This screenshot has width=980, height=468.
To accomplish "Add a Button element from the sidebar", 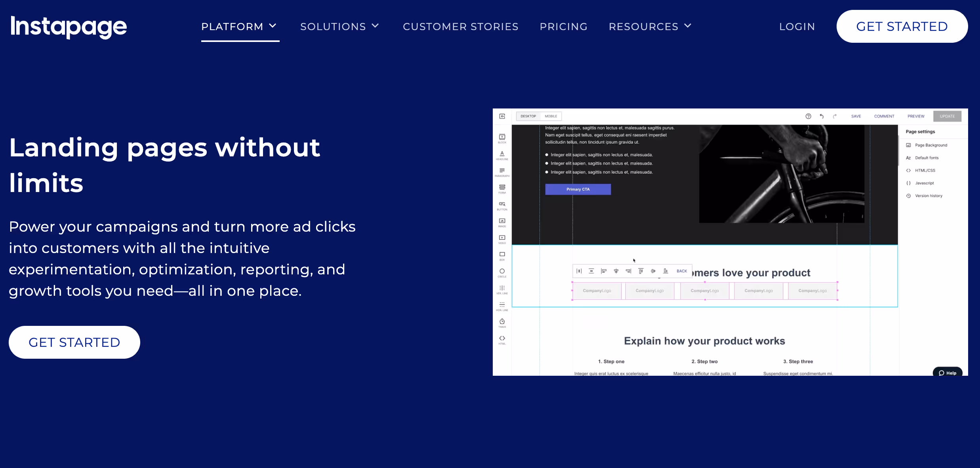I will coord(502,206).
